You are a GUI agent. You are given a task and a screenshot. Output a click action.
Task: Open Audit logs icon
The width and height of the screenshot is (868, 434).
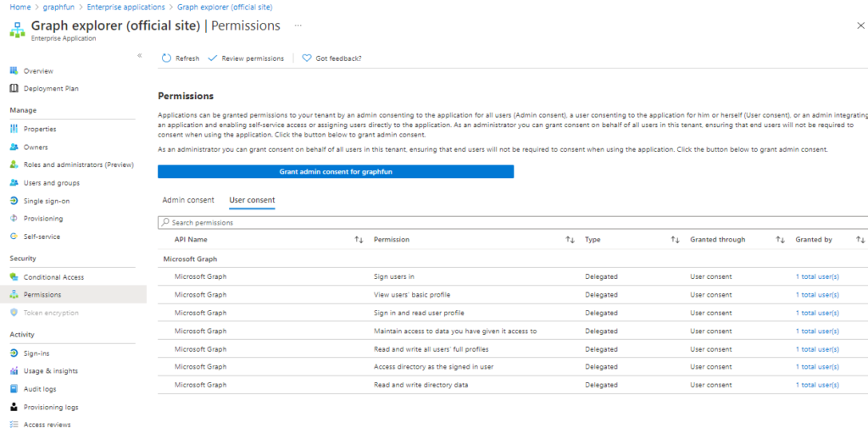pyautogui.click(x=14, y=389)
